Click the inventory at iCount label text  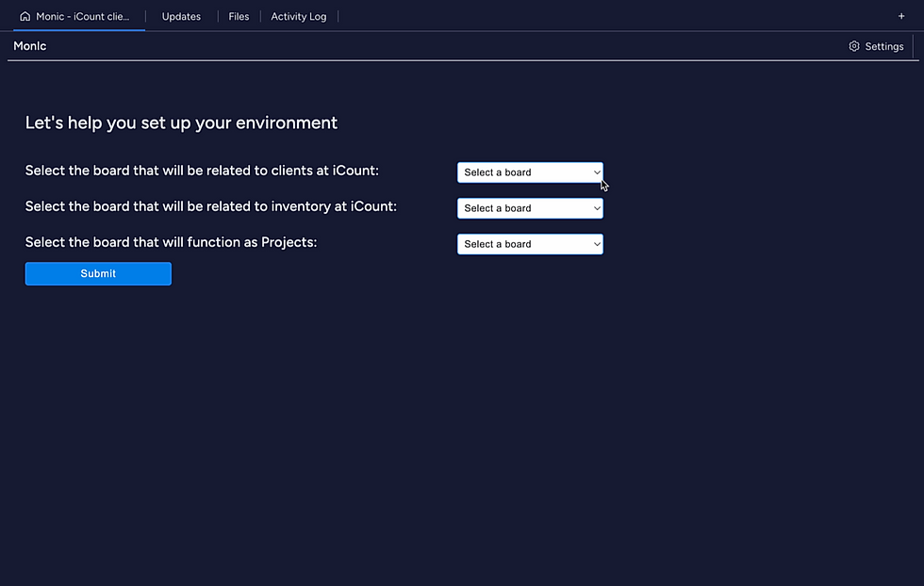click(211, 206)
